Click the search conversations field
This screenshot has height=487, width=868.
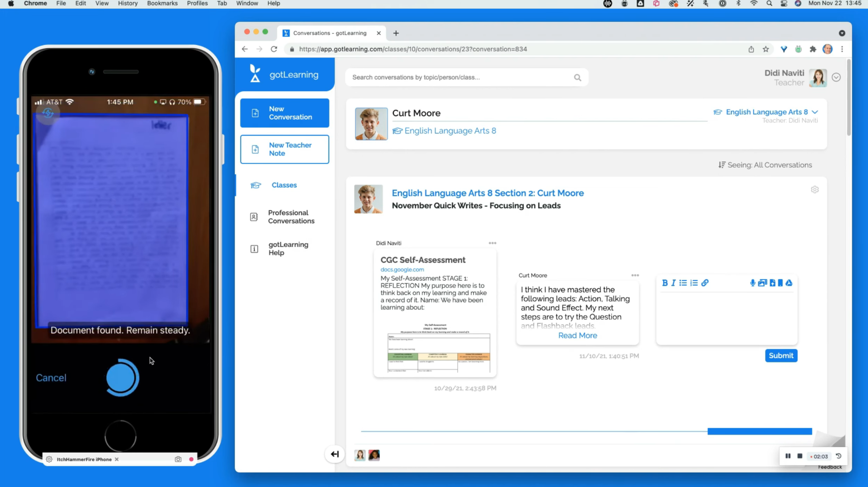coord(466,77)
